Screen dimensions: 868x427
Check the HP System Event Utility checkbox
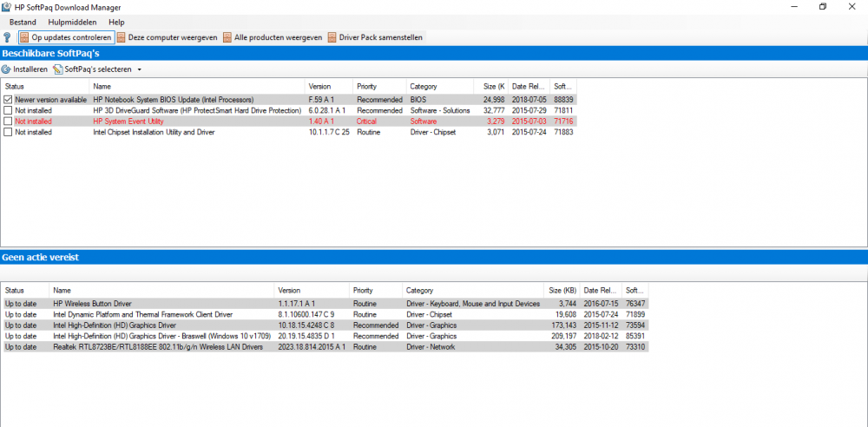[8, 122]
